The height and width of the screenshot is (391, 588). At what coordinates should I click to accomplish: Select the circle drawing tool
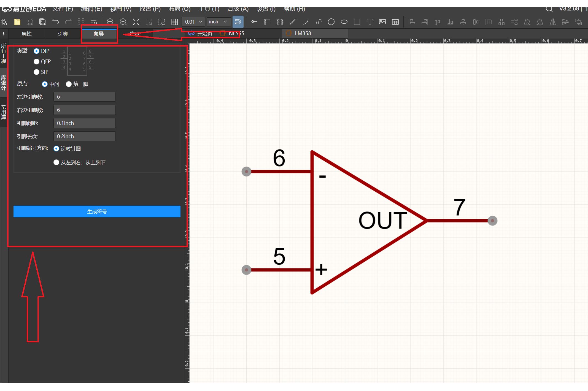[x=331, y=22]
